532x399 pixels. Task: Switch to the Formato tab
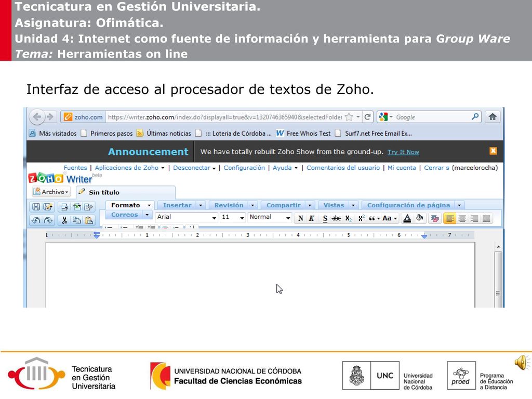(x=126, y=205)
